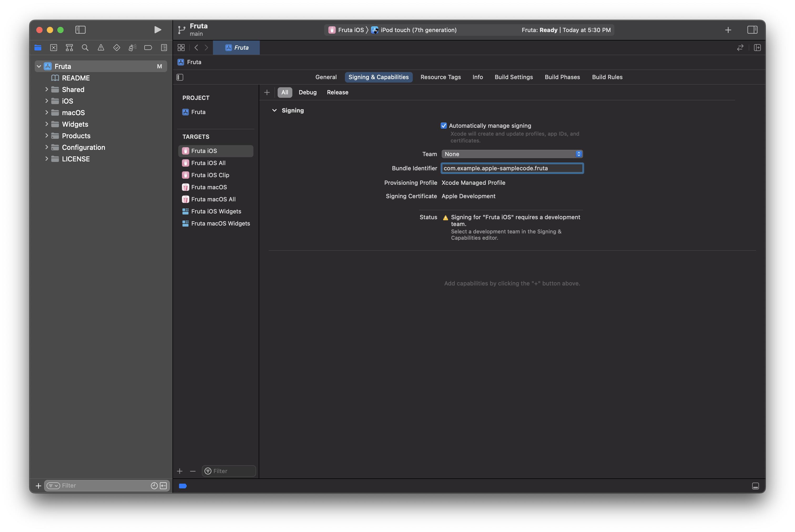Switch to the Info tab
The height and width of the screenshot is (532, 795).
[x=477, y=77]
